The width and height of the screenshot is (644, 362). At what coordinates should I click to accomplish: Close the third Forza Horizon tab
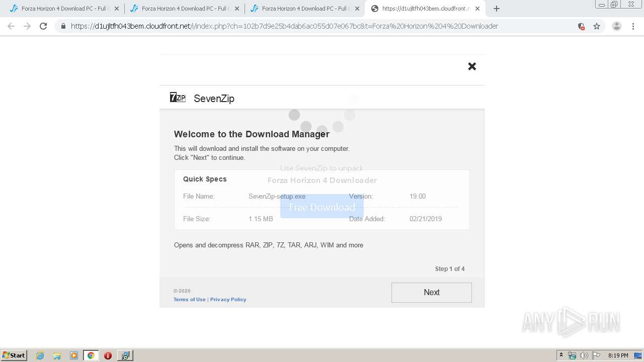(x=357, y=9)
